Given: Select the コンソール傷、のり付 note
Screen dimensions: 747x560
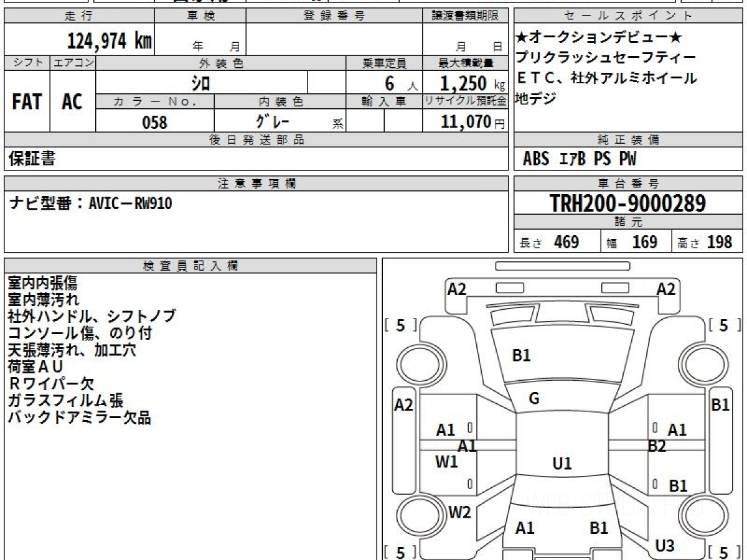Looking at the screenshot, I should click(80, 333).
